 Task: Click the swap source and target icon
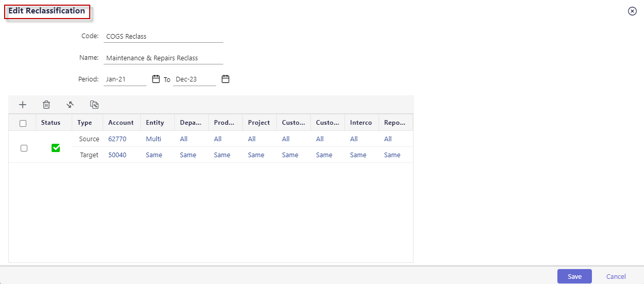(x=70, y=105)
